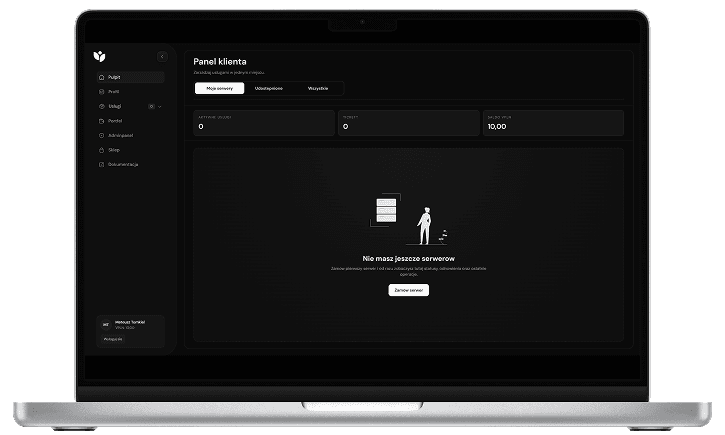The width and height of the screenshot is (725, 435).
Task: Expand the Usługi submenu chevron
Action: coord(160,106)
